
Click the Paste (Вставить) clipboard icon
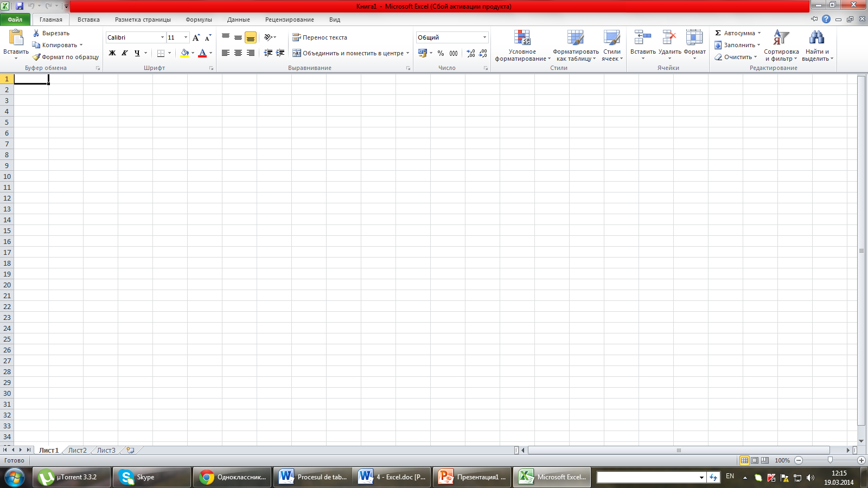[x=16, y=37]
